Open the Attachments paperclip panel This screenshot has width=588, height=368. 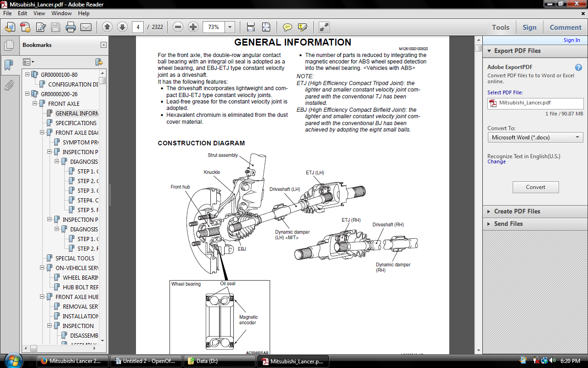(x=9, y=85)
